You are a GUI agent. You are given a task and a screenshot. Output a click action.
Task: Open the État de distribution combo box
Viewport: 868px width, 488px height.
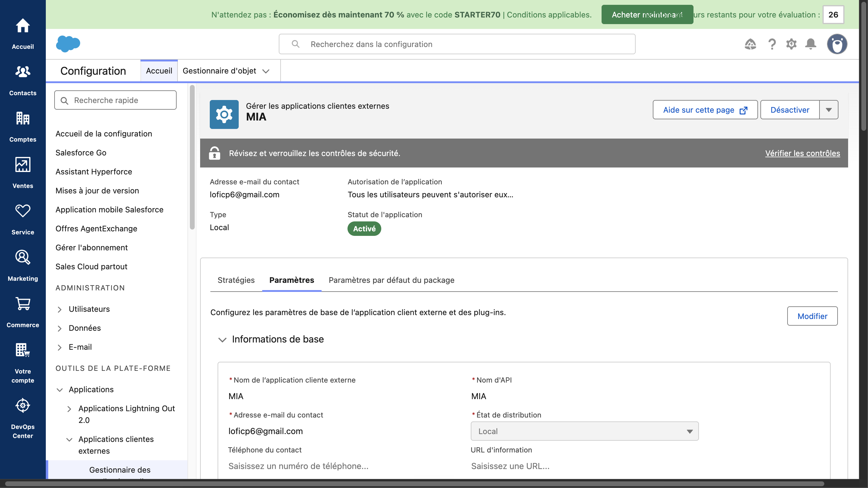coord(584,431)
